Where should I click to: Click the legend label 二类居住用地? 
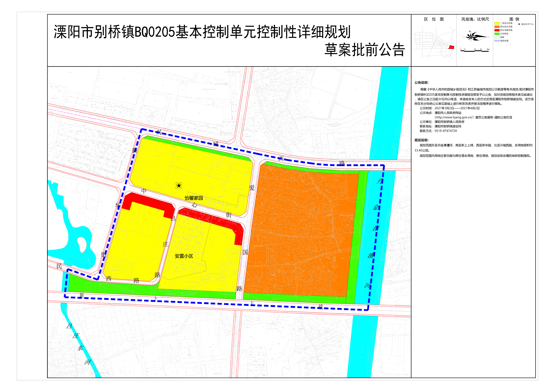(506, 23)
